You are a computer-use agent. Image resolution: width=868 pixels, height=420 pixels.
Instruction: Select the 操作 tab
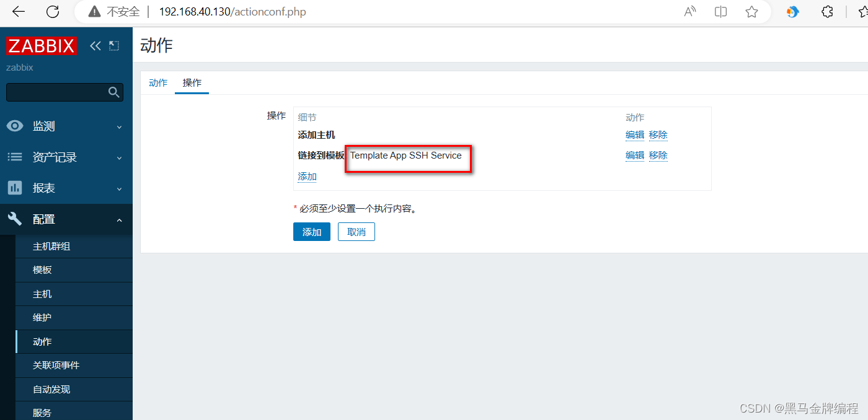(192, 82)
